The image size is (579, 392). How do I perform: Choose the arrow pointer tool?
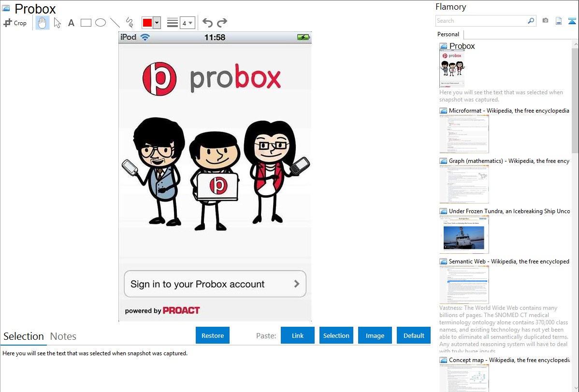pyautogui.click(x=57, y=23)
